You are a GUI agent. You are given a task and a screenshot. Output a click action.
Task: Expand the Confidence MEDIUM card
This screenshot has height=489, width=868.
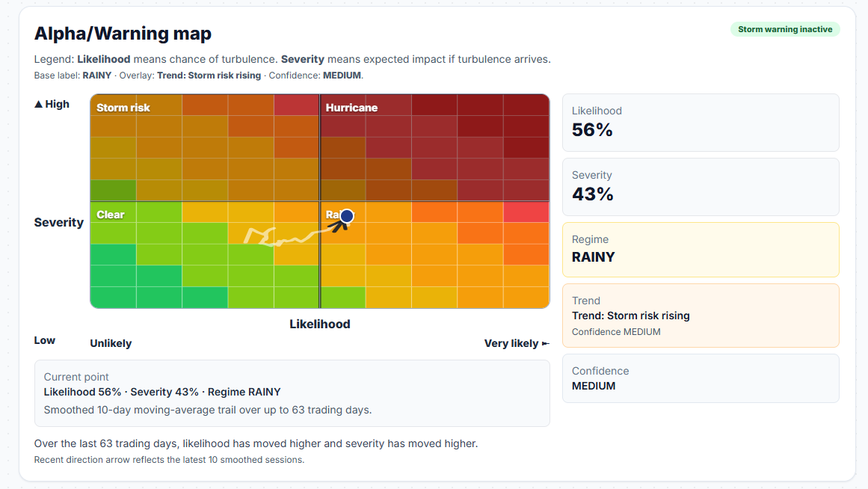coord(701,378)
